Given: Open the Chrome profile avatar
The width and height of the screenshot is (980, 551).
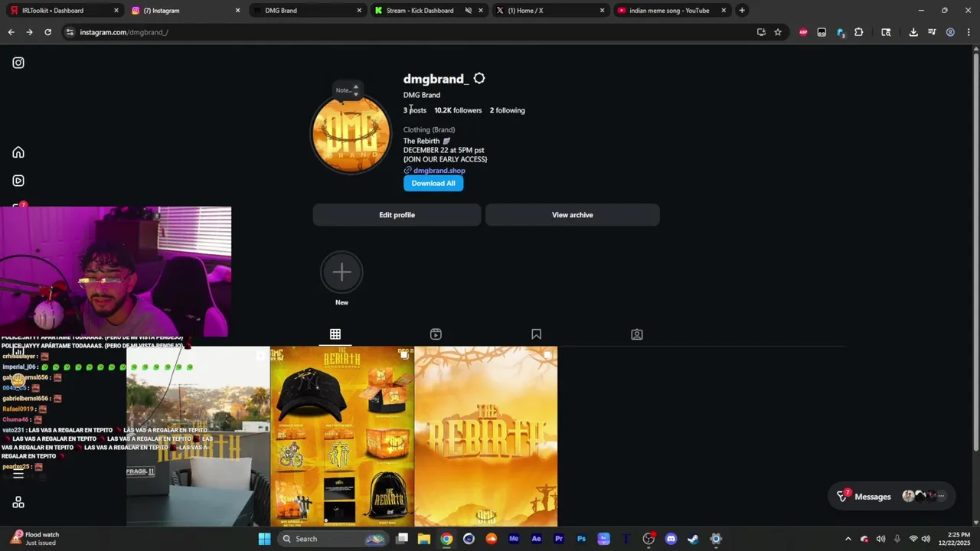Looking at the screenshot, I should pyautogui.click(x=950, y=32).
